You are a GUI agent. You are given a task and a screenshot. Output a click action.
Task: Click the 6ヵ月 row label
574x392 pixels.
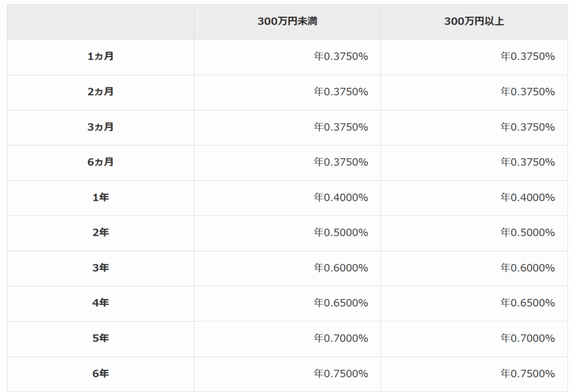click(101, 162)
